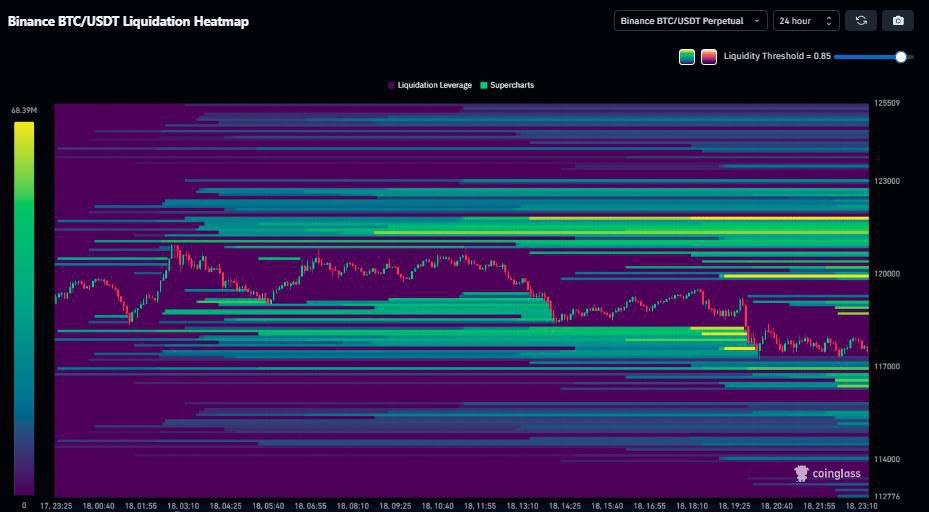The width and height of the screenshot is (929, 512).
Task: Click the Liquidity Threshold = 0.85 label
Action: click(x=777, y=56)
